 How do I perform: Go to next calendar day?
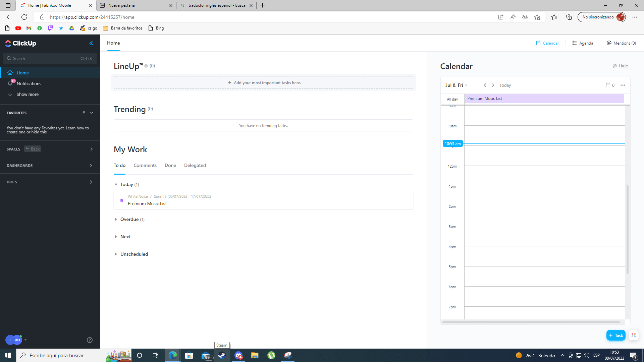pos(493,85)
